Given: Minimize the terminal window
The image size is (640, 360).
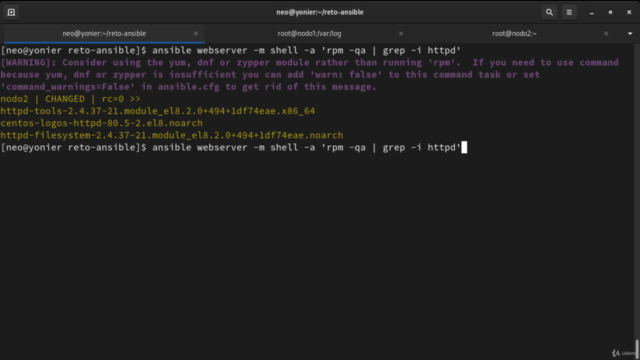Looking at the screenshot, I should point(591,12).
